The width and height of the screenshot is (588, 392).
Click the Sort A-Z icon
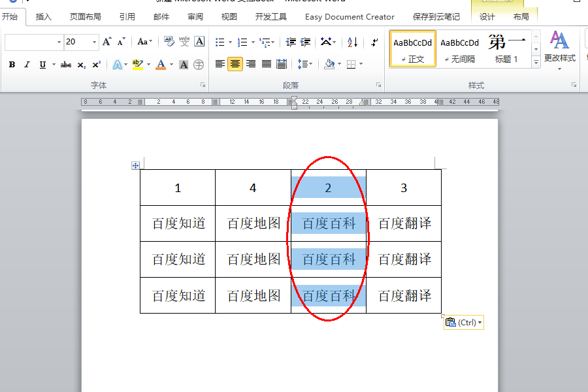[x=353, y=42]
